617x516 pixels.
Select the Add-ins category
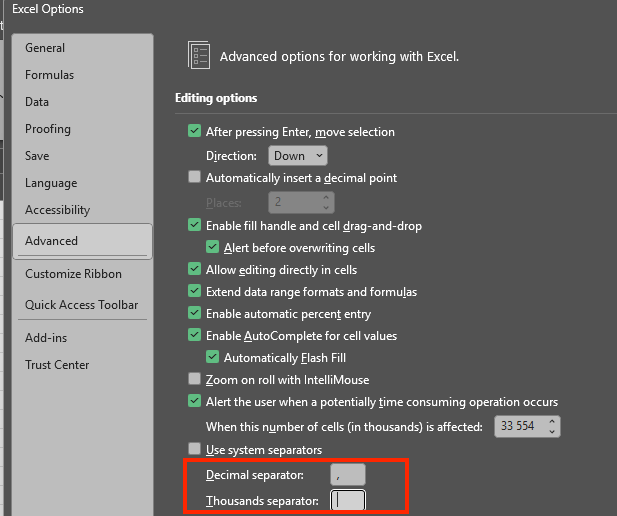[x=45, y=338]
